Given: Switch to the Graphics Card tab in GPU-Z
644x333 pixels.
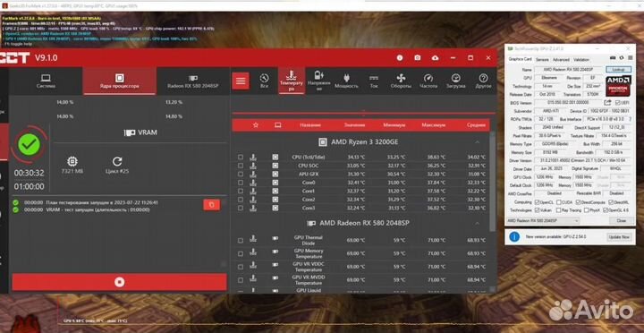Looking at the screenshot, I should point(520,60).
